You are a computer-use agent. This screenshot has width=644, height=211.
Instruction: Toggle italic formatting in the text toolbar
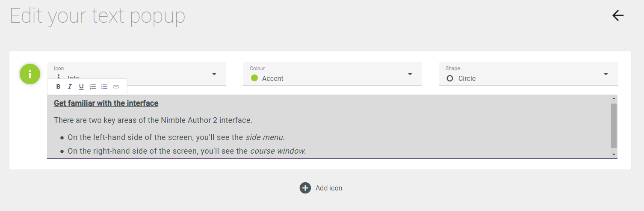tap(70, 87)
